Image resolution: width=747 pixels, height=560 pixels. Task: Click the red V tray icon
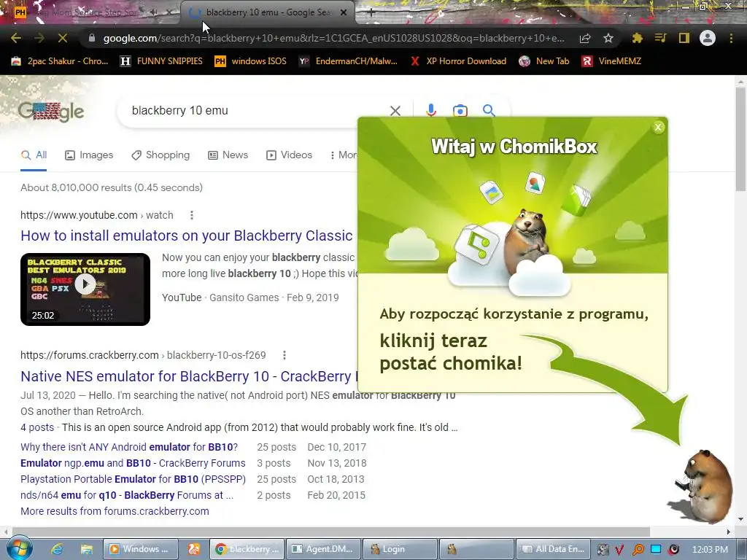tap(619, 550)
